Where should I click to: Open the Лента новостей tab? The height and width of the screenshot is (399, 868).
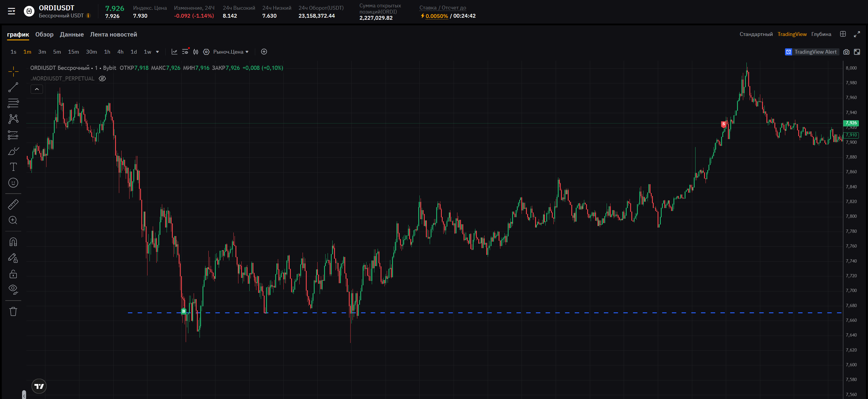click(x=113, y=34)
